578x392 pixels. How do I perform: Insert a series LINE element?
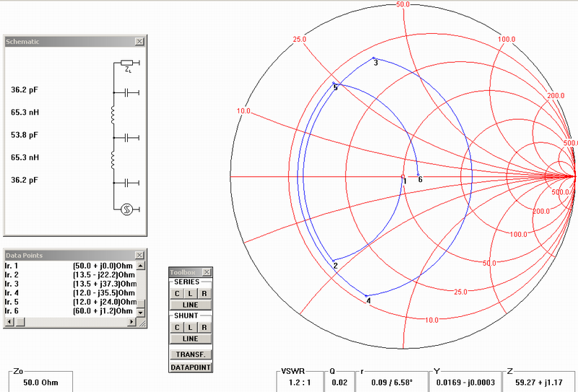pyautogui.click(x=191, y=305)
